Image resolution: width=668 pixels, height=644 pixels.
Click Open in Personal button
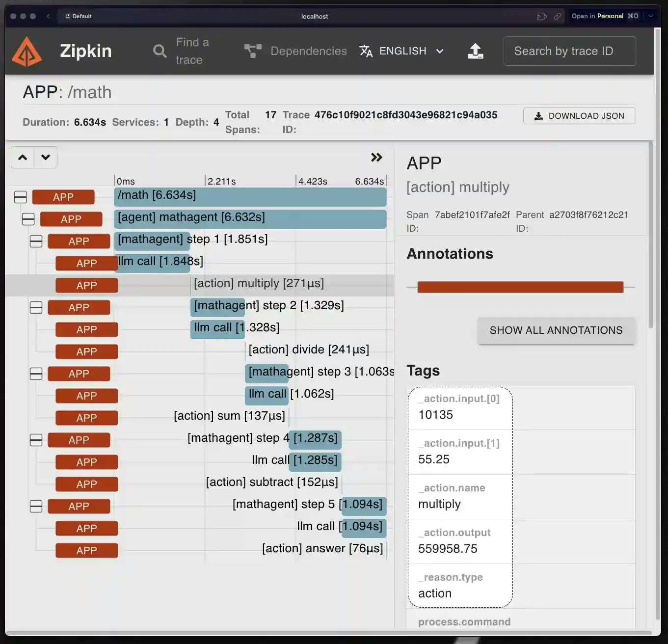605,16
